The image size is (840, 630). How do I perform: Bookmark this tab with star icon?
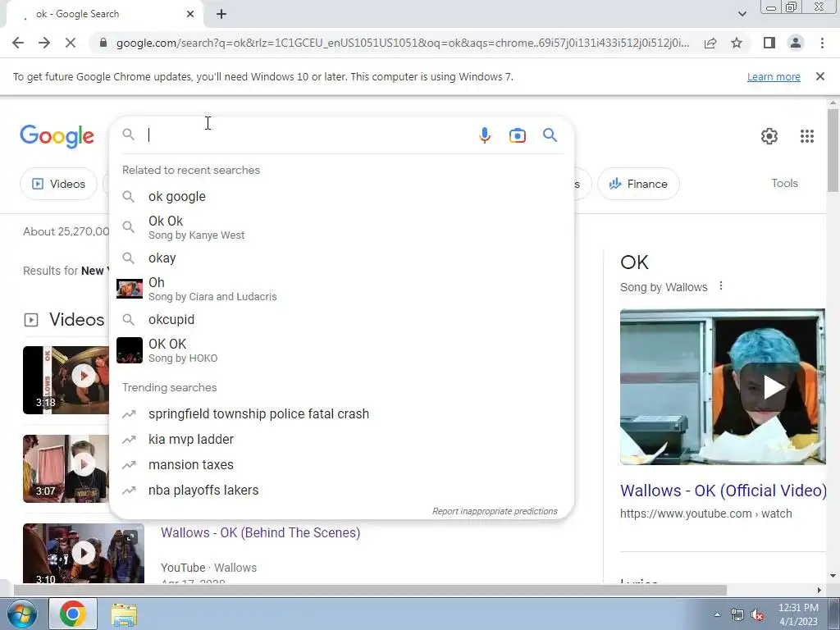737,43
